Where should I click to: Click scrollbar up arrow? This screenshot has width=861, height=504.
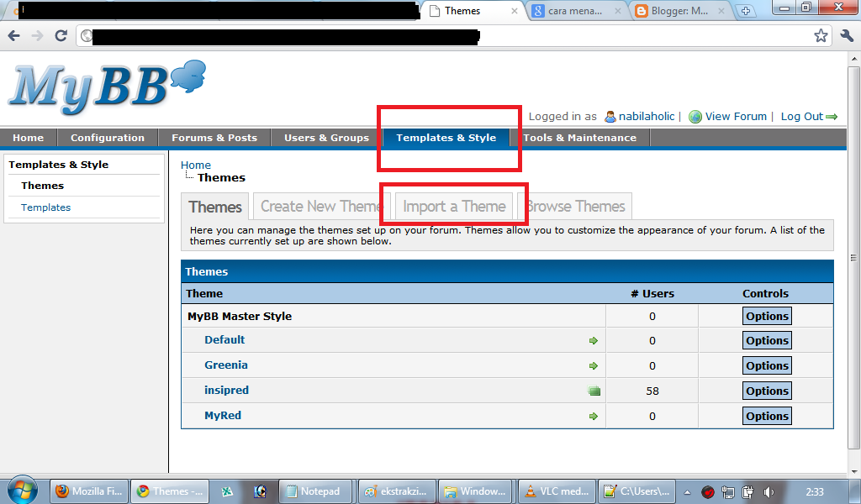coord(854,58)
